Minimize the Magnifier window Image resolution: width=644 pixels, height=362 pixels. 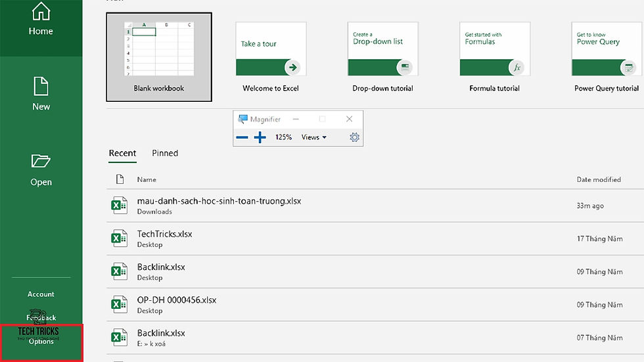click(296, 119)
